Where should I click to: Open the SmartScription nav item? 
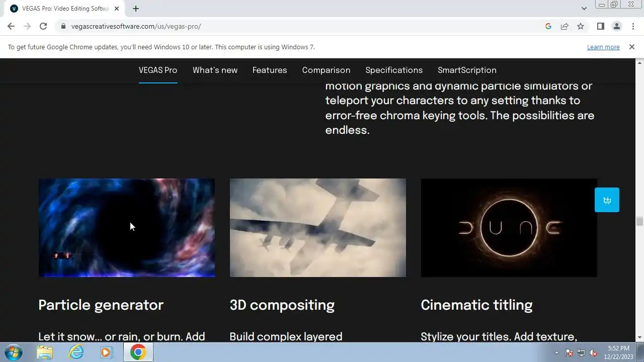[467, 70]
